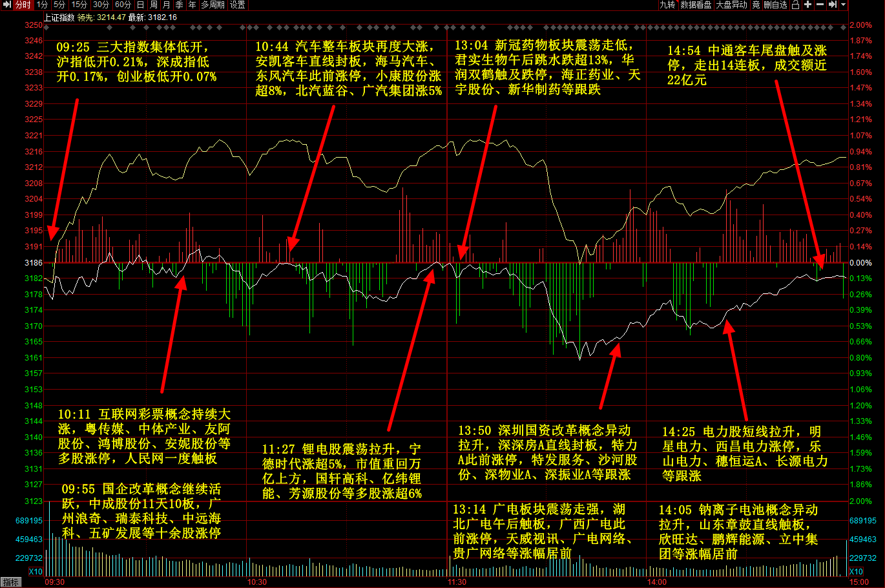885x588 pixels.
Task: Click the minus zoom-out icon
Action: (x=820, y=5)
